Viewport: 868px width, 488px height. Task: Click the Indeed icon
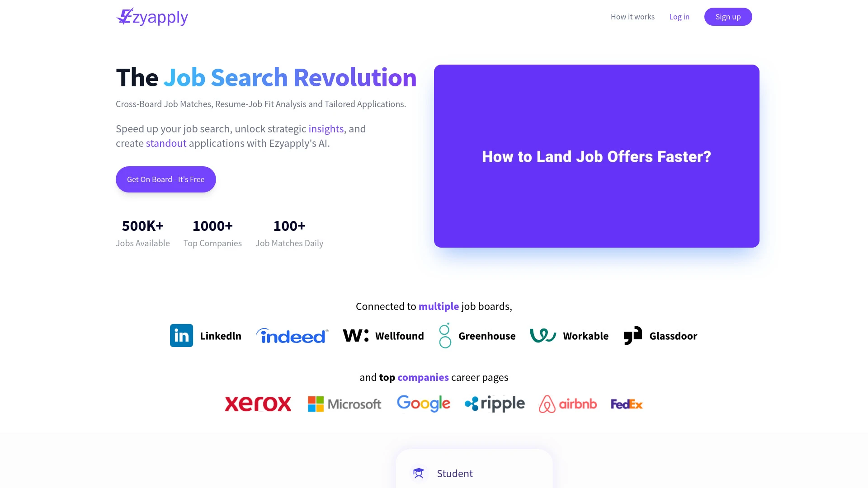click(x=292, y=335)
